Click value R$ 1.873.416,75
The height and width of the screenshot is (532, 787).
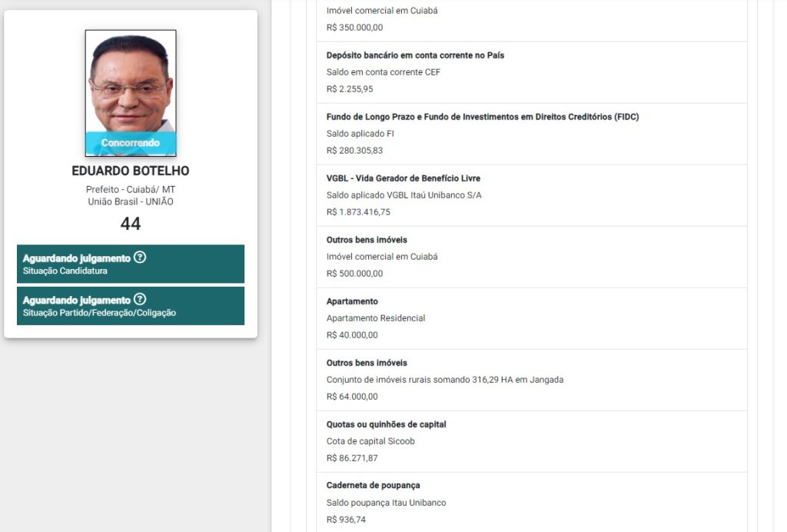point(358,211)
